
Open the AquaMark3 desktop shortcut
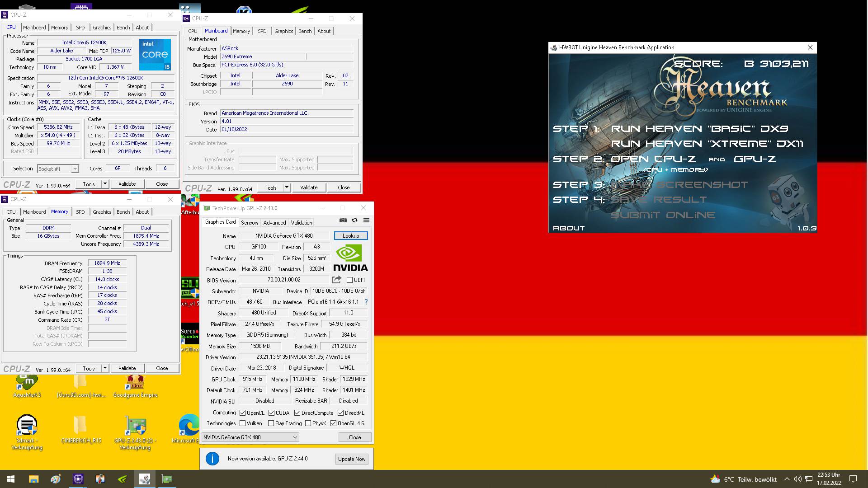(27, 385)
